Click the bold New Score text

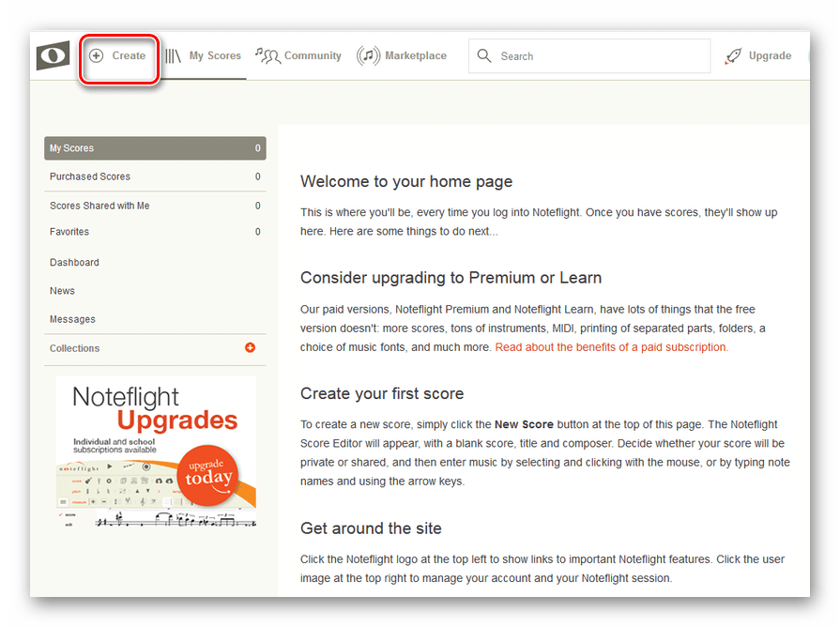[524, 424]
